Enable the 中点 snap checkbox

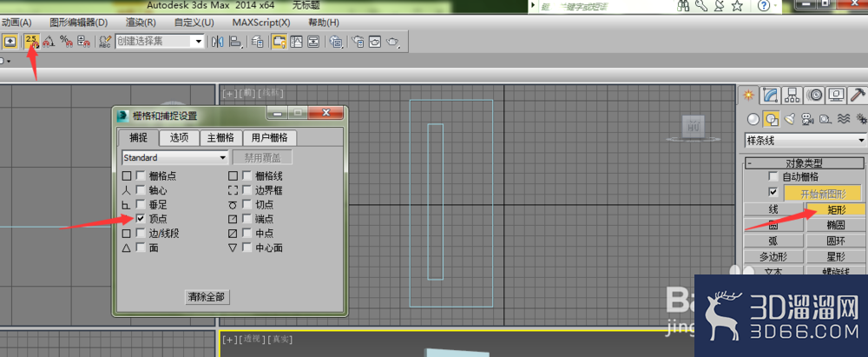pyautogui.click(x=247, y=234)
